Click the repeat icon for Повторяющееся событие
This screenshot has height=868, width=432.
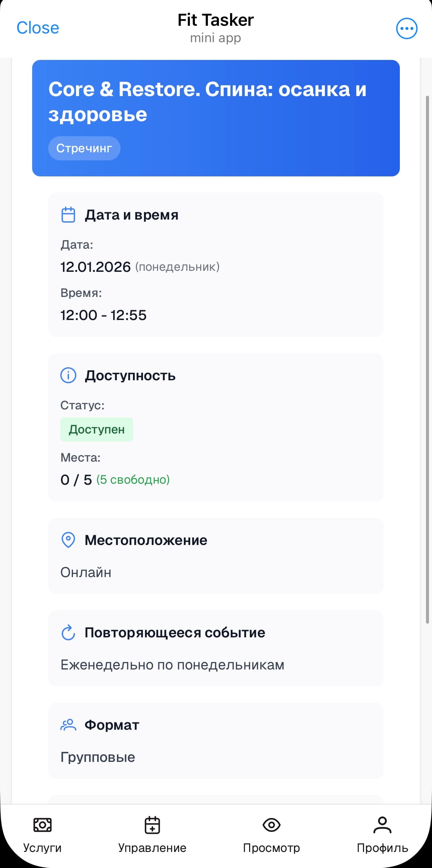click(68, 632)
